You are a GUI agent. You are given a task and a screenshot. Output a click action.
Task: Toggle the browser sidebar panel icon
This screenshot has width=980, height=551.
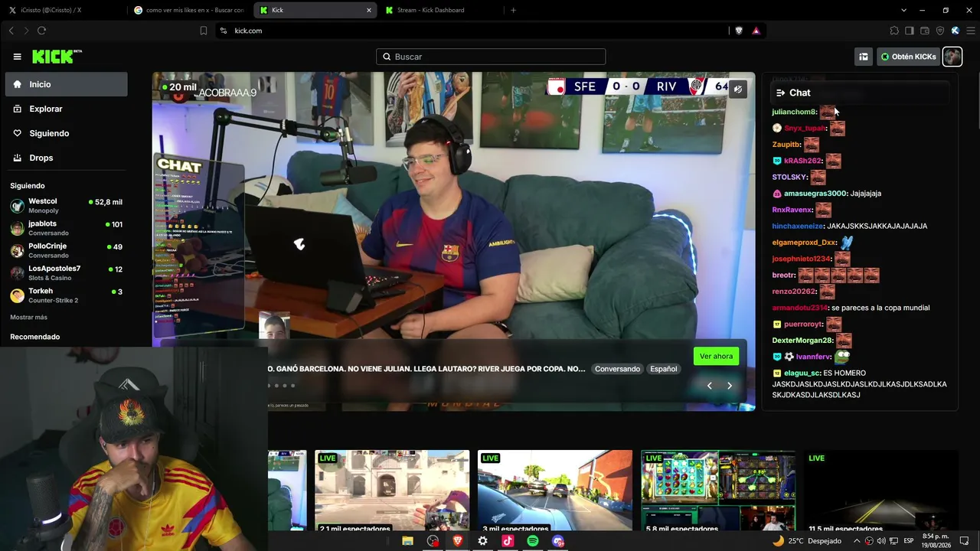coord(910,31)
